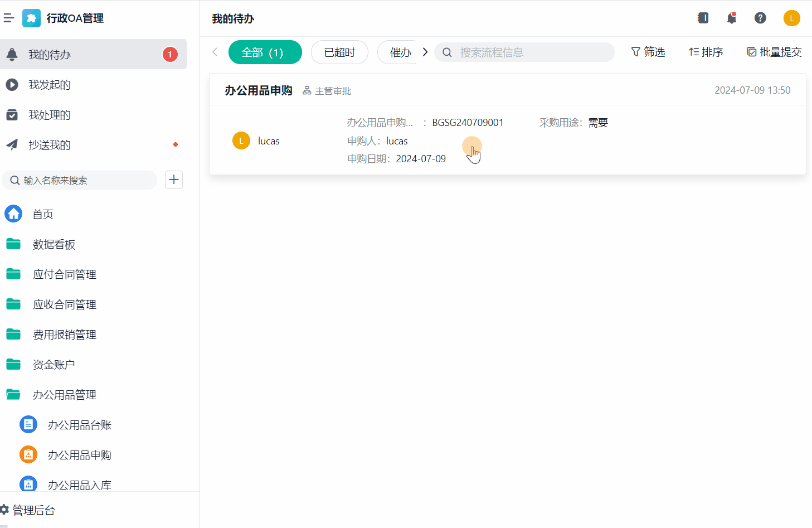Click the 搜索流程信息 search field
This screenshot has width=812, height=528.
tap(529, 52)
